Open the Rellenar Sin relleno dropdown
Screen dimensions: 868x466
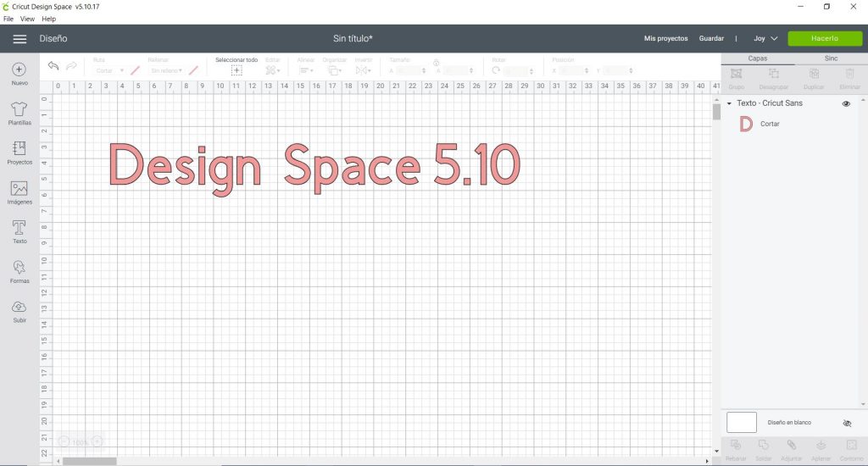coord(166,70)
